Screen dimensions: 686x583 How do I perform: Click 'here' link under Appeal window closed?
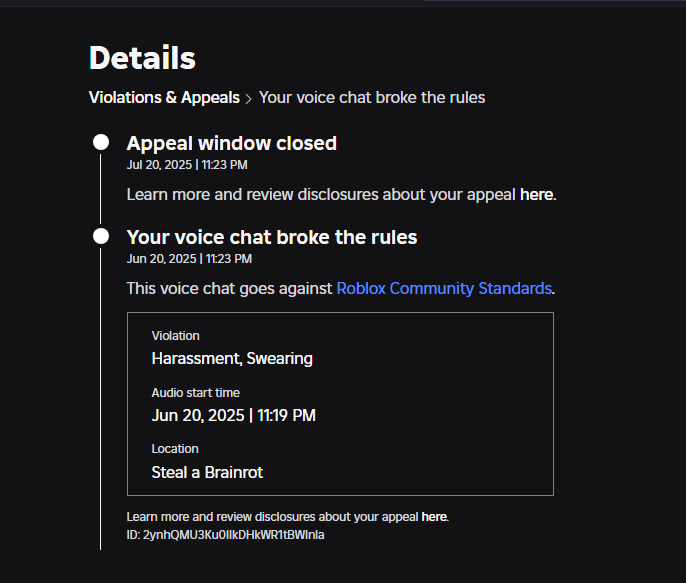[x=536, y=194]
